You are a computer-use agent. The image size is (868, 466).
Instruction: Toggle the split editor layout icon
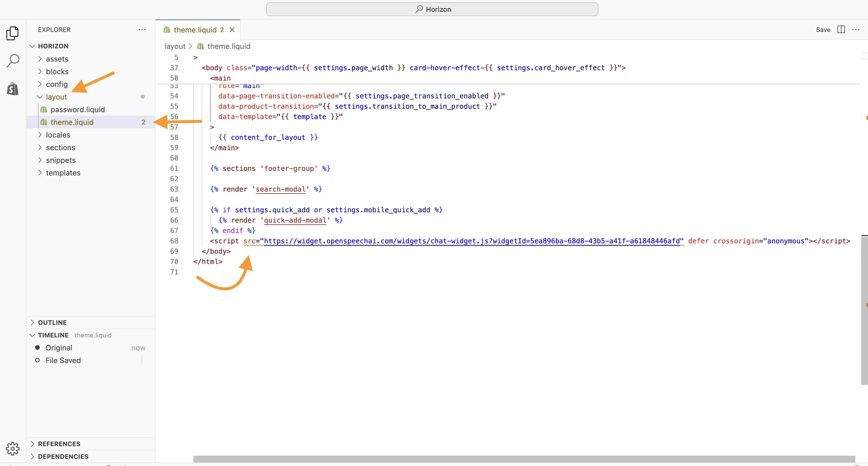point(841,30)
